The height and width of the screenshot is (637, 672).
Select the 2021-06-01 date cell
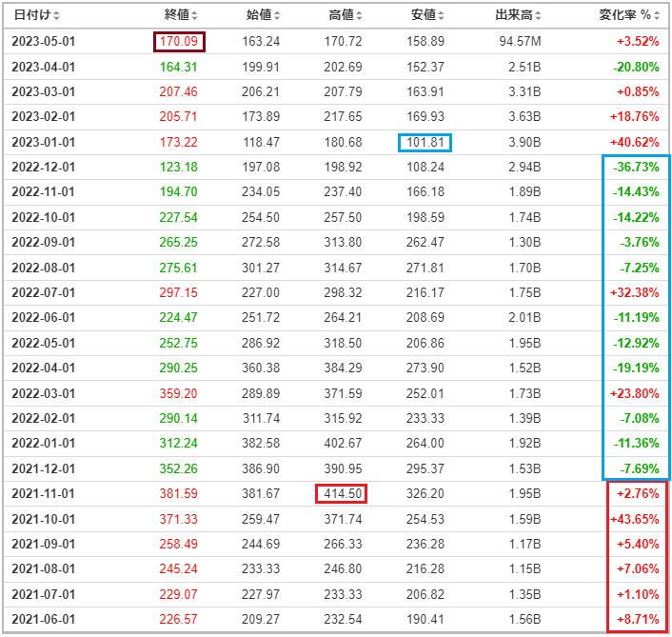point(43,620)
